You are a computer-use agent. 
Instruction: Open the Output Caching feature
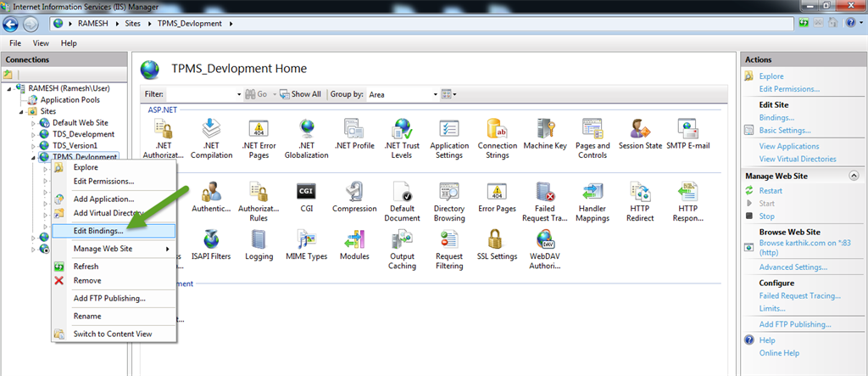coord(402,250)
